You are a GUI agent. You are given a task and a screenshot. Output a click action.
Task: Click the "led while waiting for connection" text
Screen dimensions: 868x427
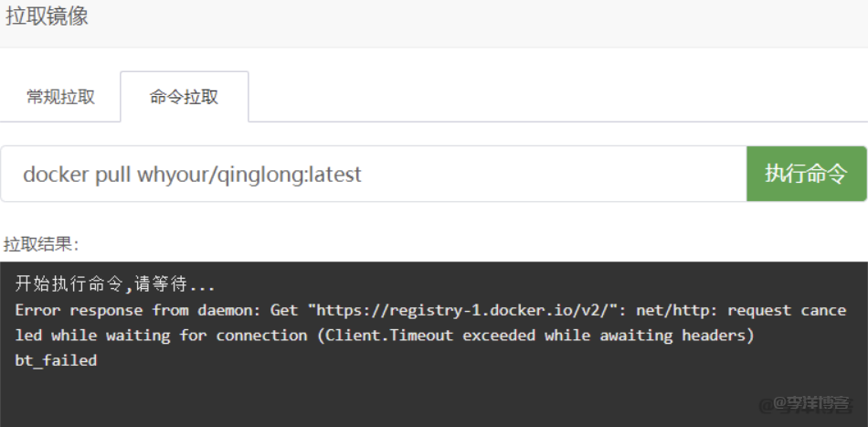click(x=161, y=336)
